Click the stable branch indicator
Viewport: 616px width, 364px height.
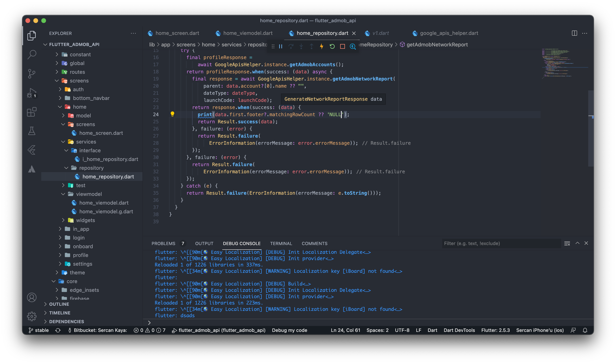39,330
